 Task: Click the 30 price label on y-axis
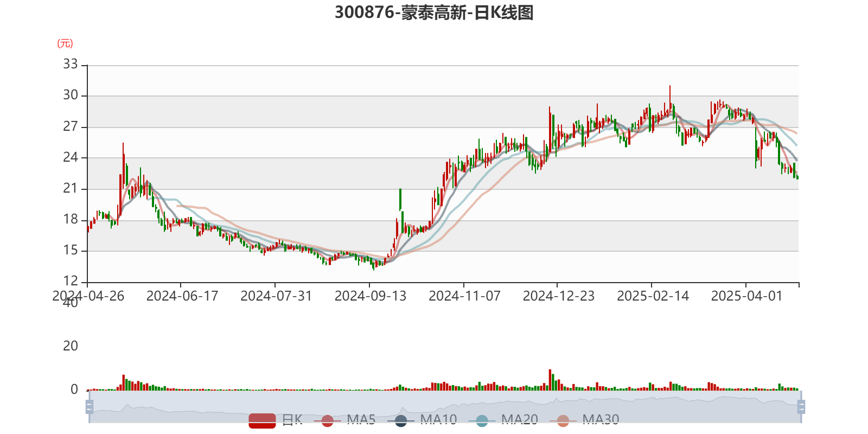tap(71, 95)
